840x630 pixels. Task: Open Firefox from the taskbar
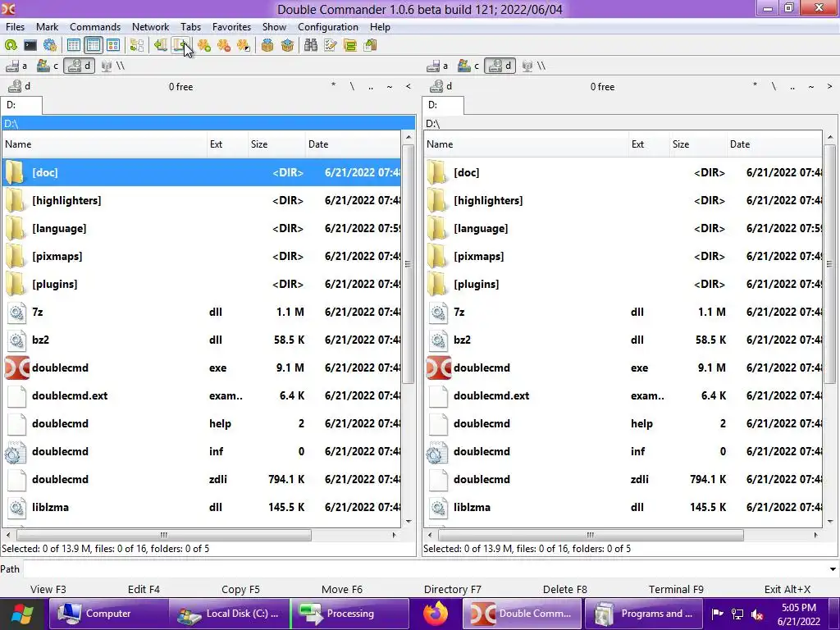[x=435, y=614]
